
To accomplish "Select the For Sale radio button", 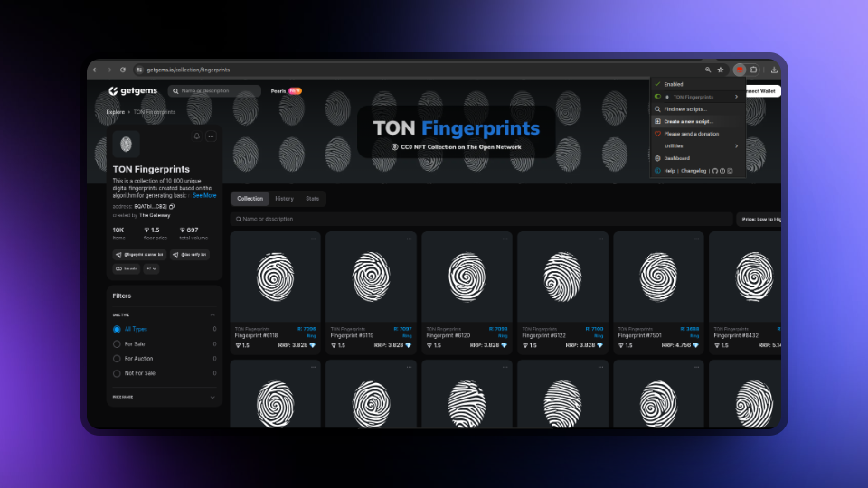I will [x=117, y=344].
